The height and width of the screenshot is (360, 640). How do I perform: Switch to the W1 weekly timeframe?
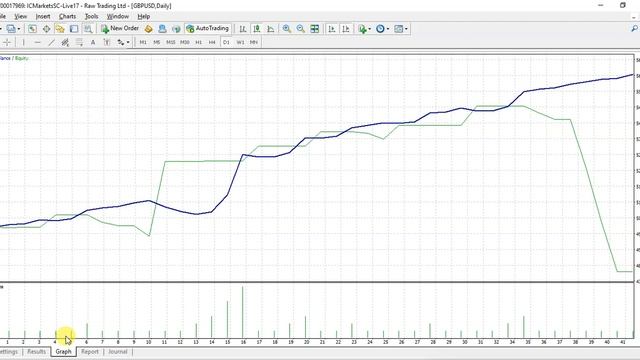(x=240, y=42)
